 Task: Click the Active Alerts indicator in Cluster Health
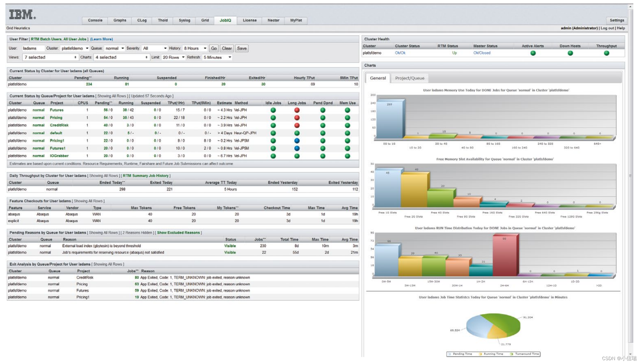533,53
